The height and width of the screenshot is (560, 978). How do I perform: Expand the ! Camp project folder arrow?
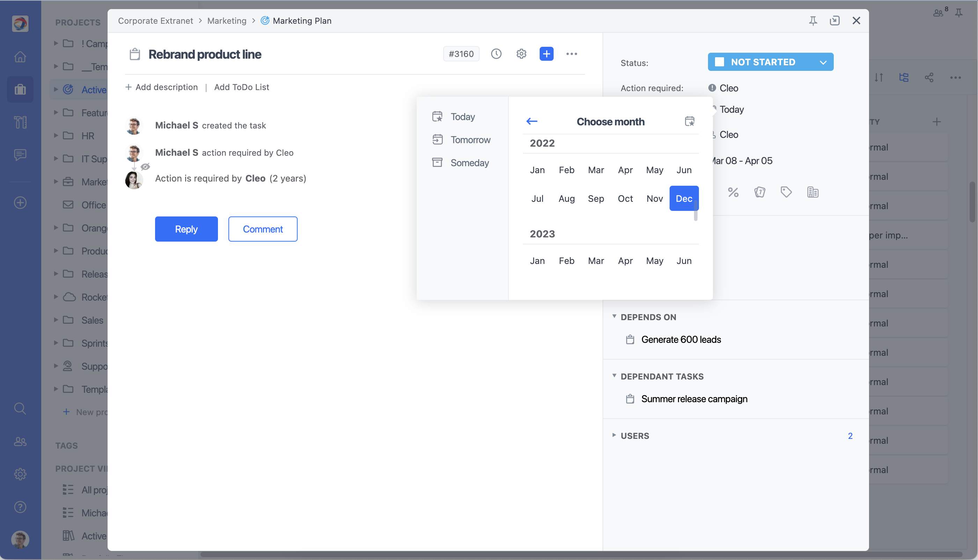[x=56, y=43]
